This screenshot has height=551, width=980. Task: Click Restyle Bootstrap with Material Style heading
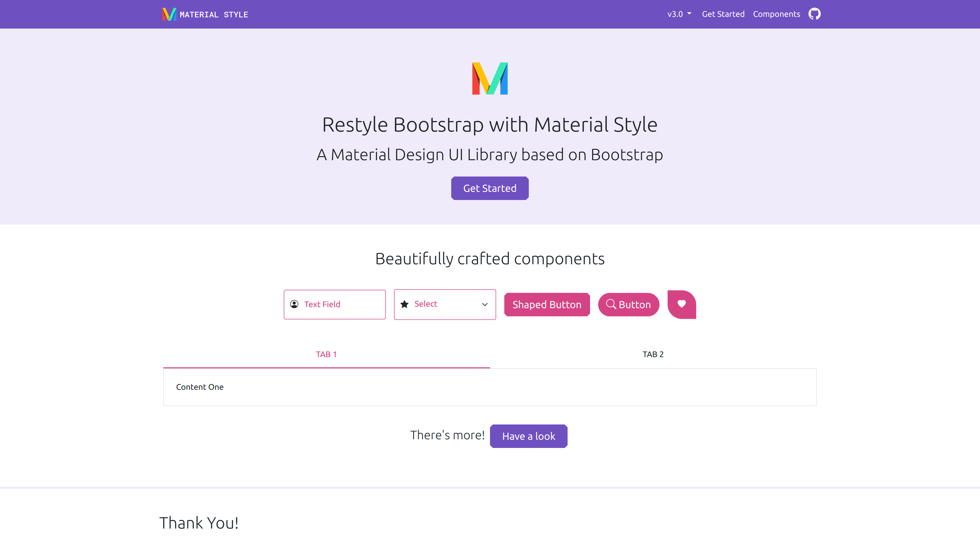[x=490, y=125]
